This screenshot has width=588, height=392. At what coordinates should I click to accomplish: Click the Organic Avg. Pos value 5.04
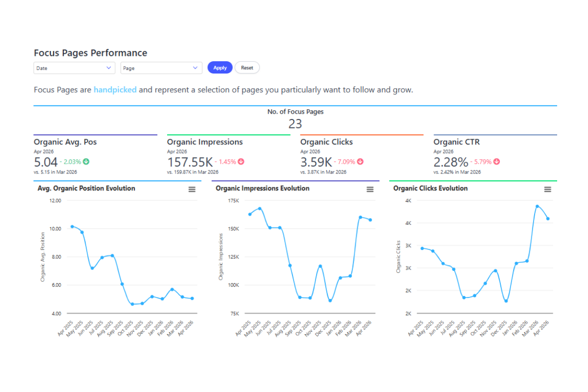pos(46,162)
